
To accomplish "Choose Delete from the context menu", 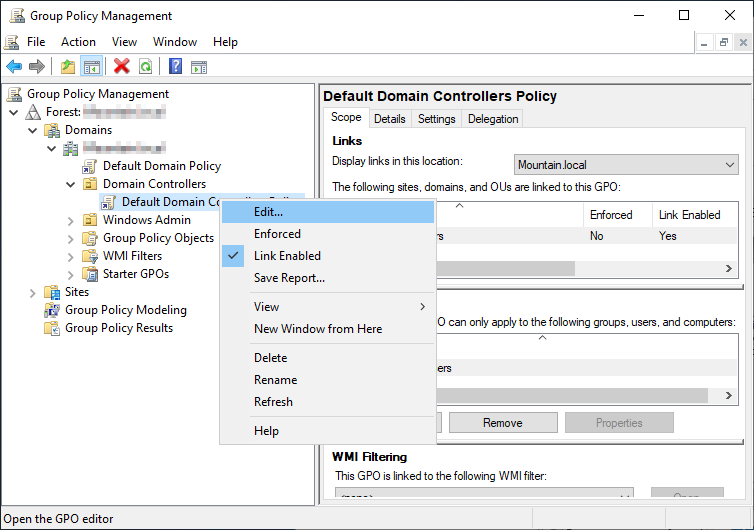I will coord(328,358).
